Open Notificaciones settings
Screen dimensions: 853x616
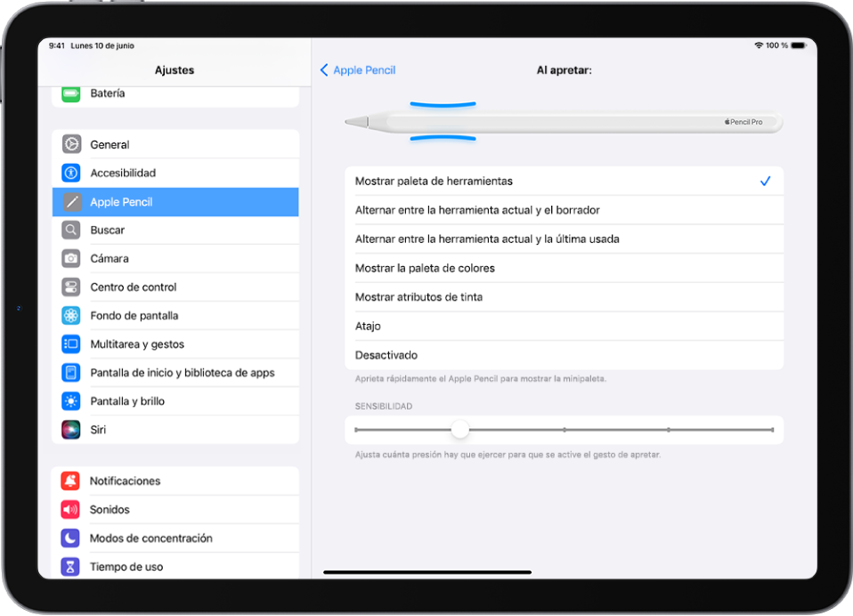click(175, 481)
